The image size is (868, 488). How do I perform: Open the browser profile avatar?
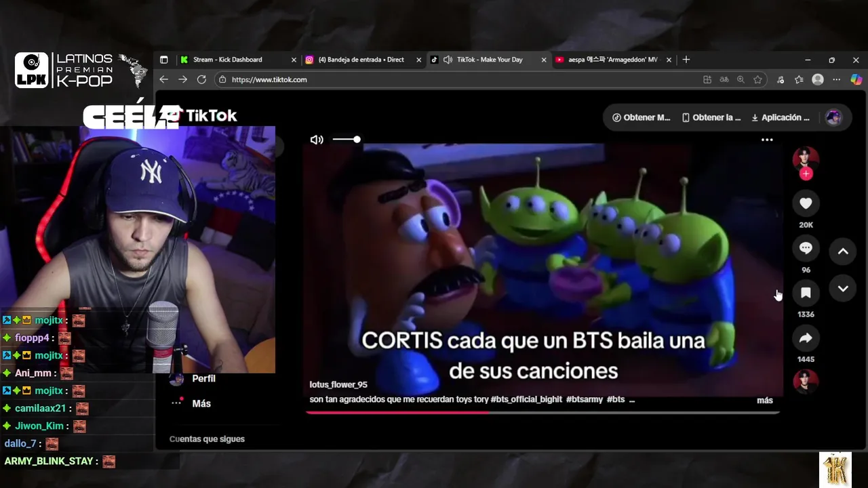tap(818, 79)
